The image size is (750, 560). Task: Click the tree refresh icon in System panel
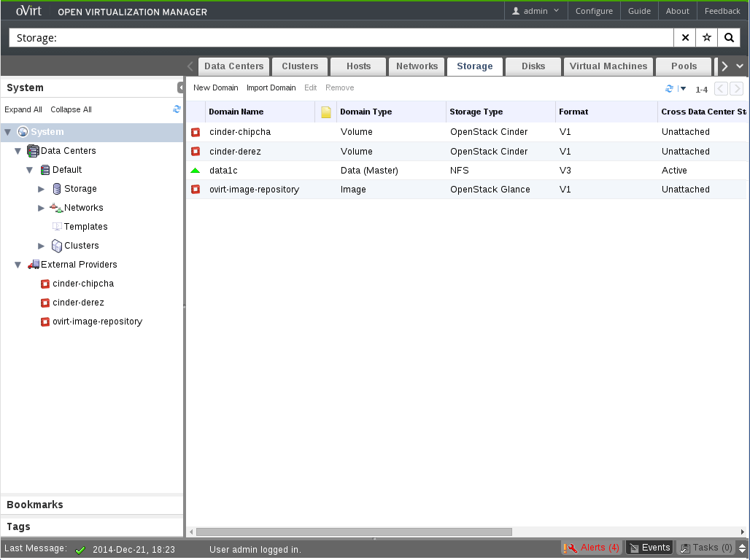pyautogui.click(x=177, y=109)
